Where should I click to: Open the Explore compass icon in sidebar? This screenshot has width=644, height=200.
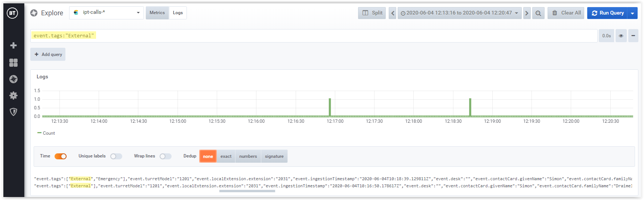tap(13, 79)
